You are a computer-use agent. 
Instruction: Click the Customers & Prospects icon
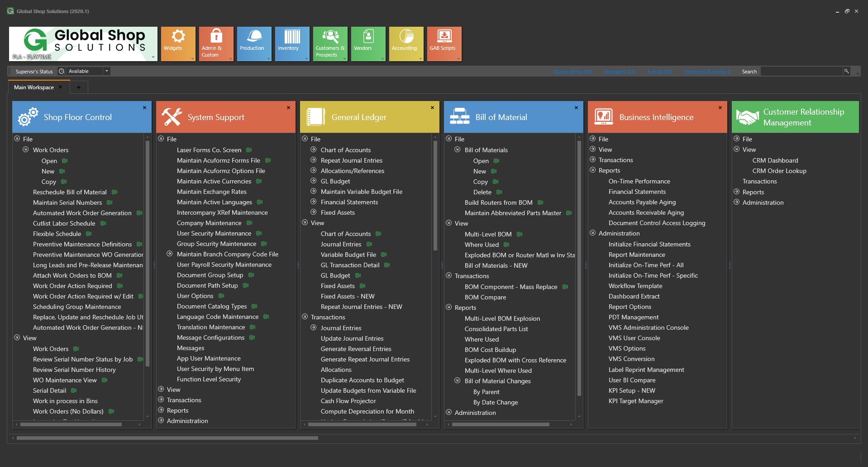[x=330, y=43]
